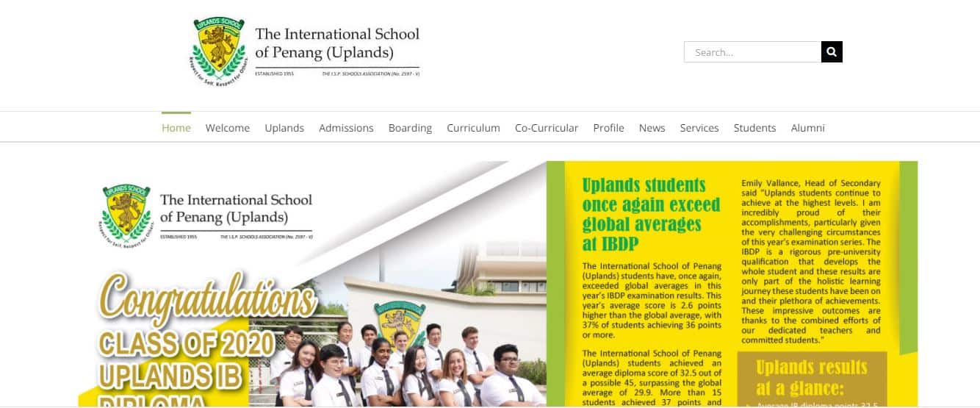Open the Uplands menu item
This screenshot has height=408, width=980.
pyautogui.click(x=284, y=128)
